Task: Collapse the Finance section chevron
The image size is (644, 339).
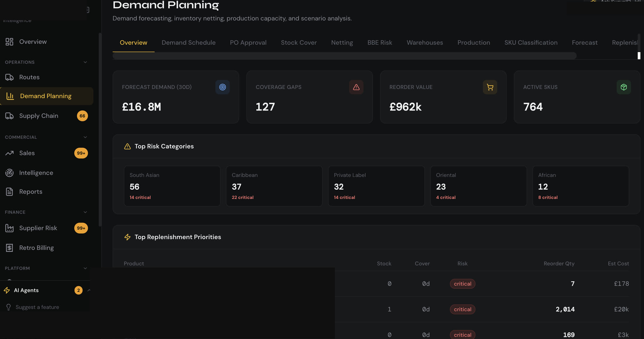Action: 85,212
